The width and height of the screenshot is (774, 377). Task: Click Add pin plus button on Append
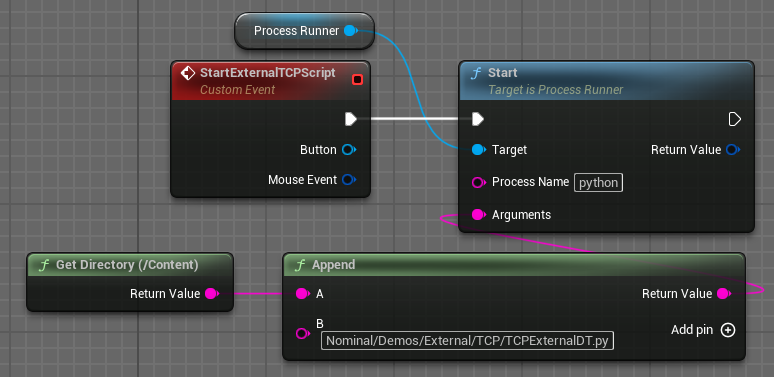728,330
